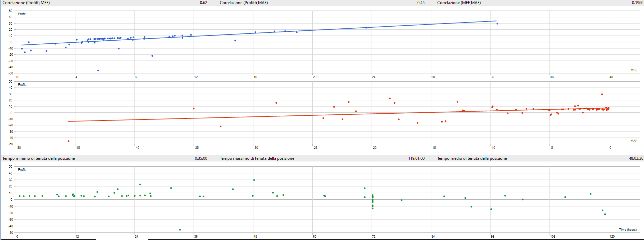The image size is (644, 240).
Task: Click the 120 tick on the time axis
Action: [612, 236]
